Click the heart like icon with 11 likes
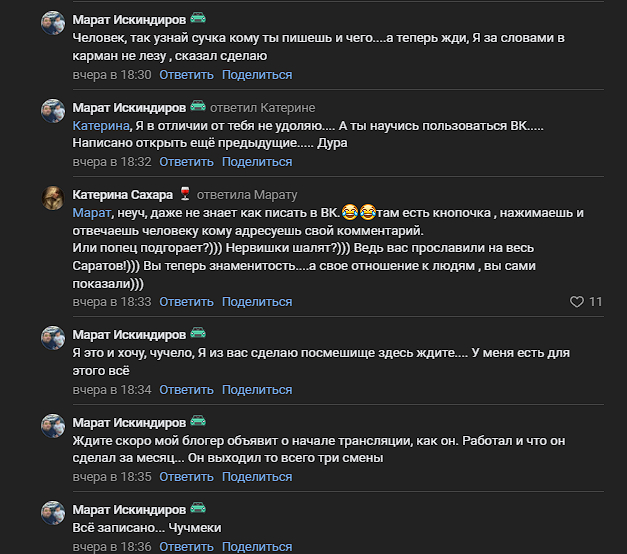627x554 pixels. coord(576,301)
